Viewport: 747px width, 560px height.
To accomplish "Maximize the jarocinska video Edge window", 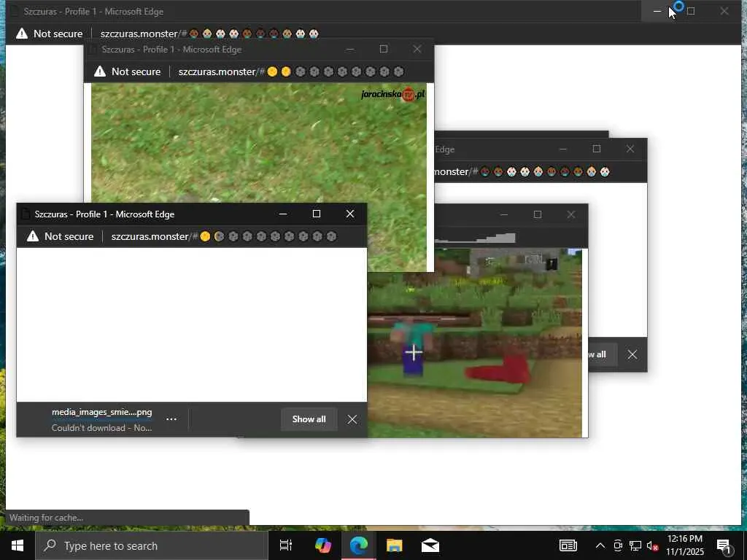I will point(384,50).
